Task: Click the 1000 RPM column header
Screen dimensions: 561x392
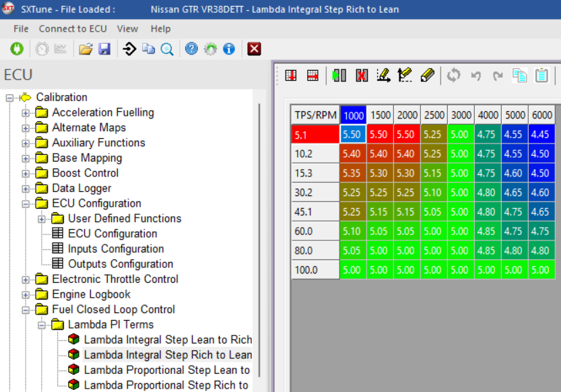Action: [353, 115]
